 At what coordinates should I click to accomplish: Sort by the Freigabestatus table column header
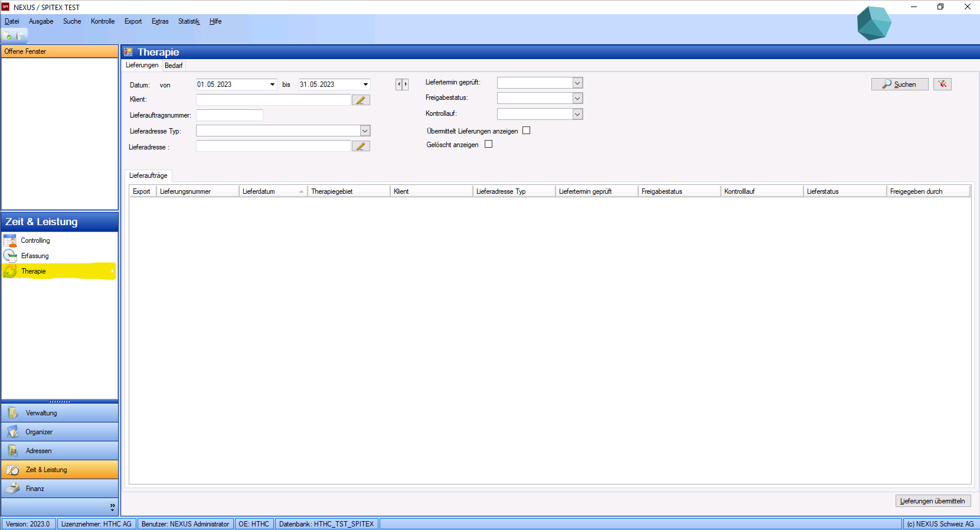pyautogui.click(x=679, y=191)
